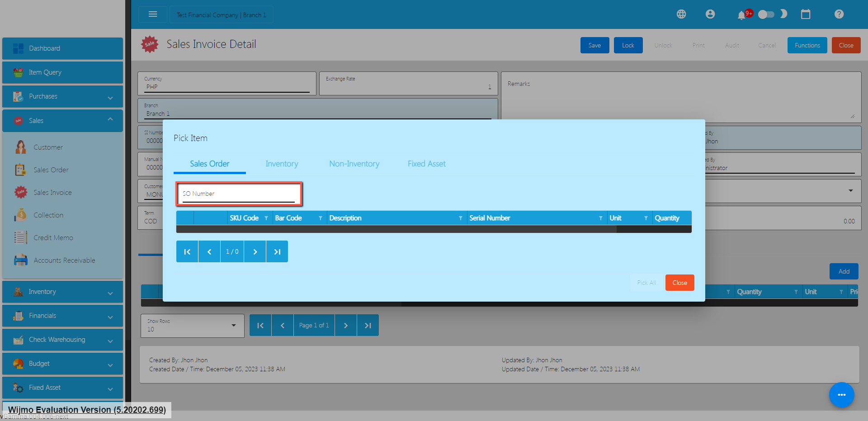Open the calendar icon in header
868x421 pixels.
point(806,14)
